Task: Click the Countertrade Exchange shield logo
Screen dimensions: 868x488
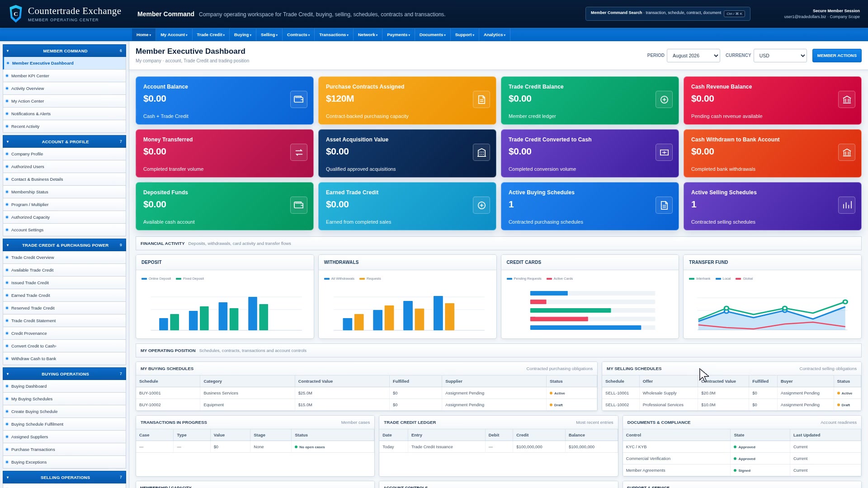Action: 16,14
